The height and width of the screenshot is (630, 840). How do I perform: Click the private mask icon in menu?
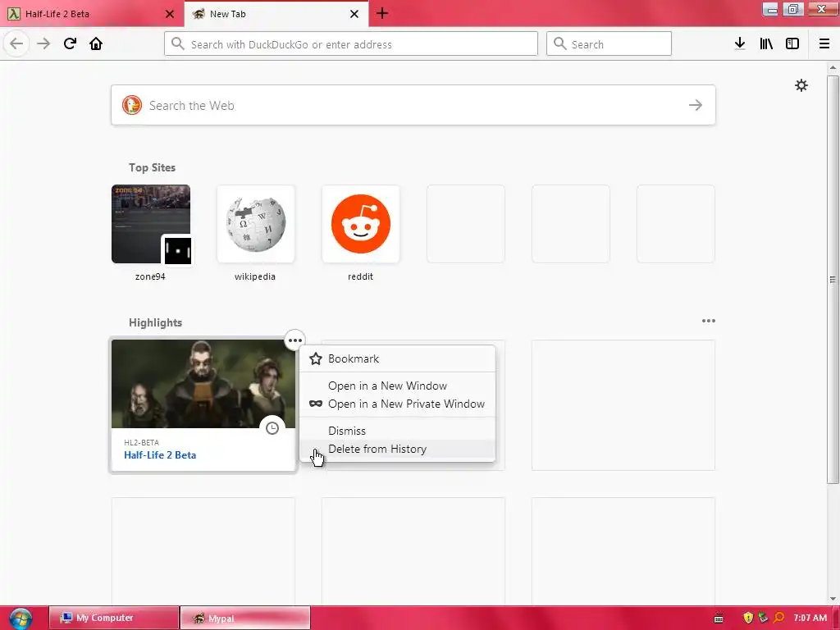(316, 404)
